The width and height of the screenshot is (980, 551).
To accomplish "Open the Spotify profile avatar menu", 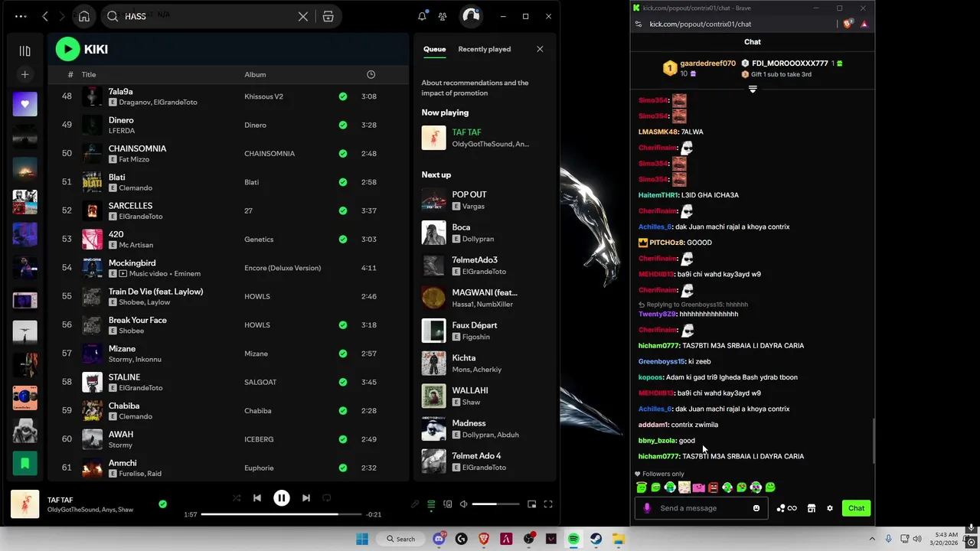I will tap(471, 16).
